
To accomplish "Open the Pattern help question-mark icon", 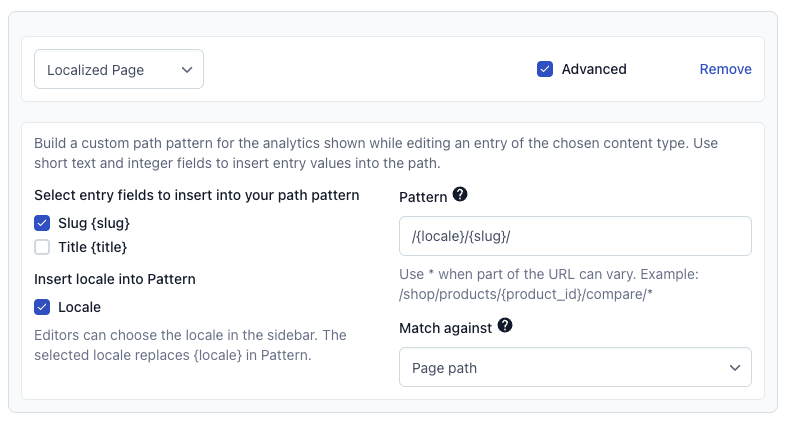I will [460, 194].
